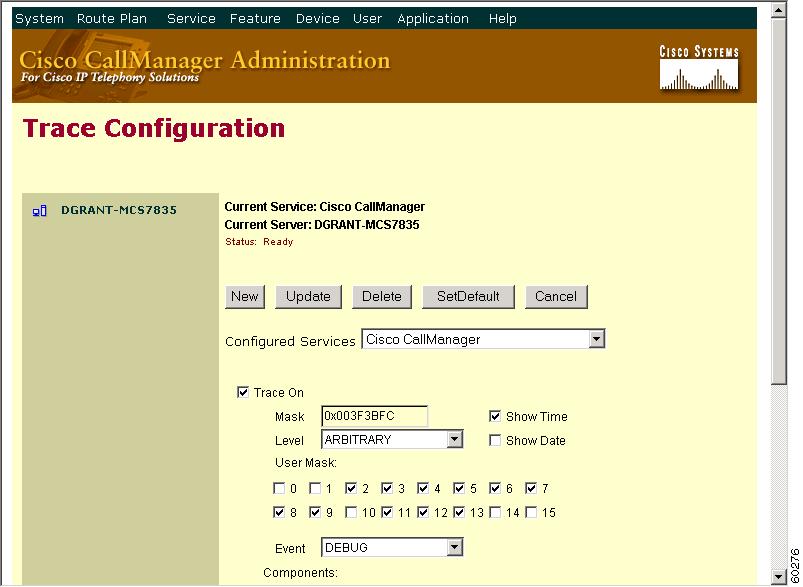The image size is (803, 587).
Task: Click the server icon beside DGRANT-MCS7835
Action: coord(39,211)
